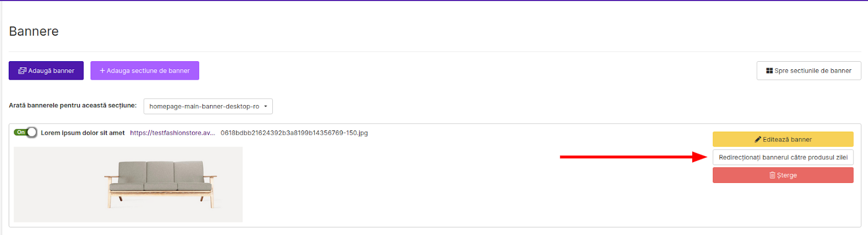Screen dimensions: 868x235
Task: Click the pencil icon on Editează banner
Action: (x=758, y=140)
